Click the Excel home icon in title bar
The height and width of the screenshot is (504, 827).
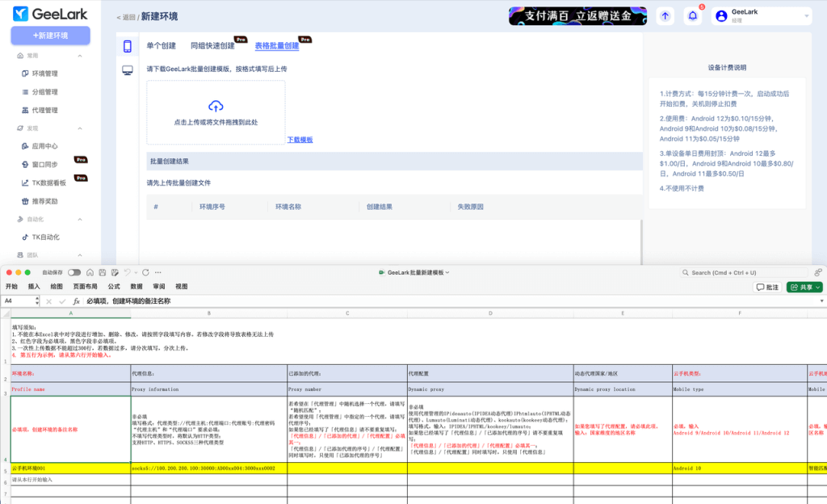[x=90, y=273]
